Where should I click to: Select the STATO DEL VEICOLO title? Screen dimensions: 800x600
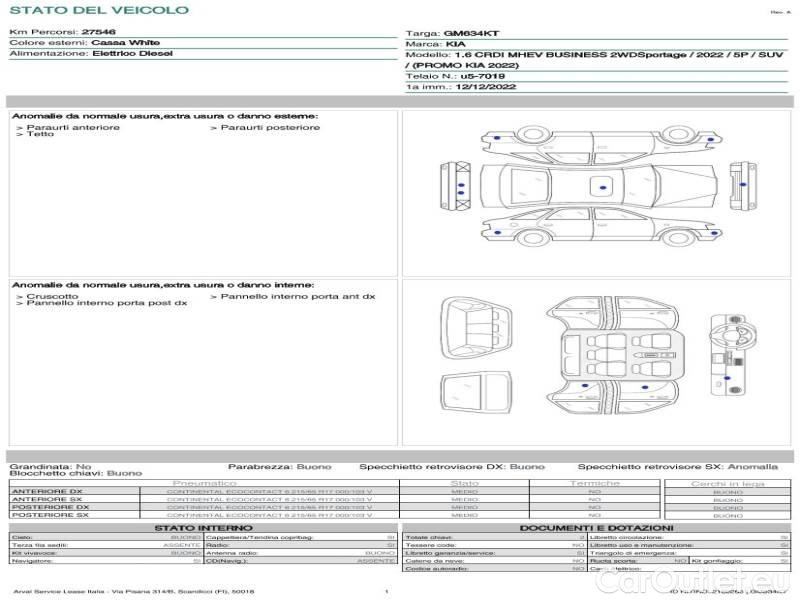point(99,10)
